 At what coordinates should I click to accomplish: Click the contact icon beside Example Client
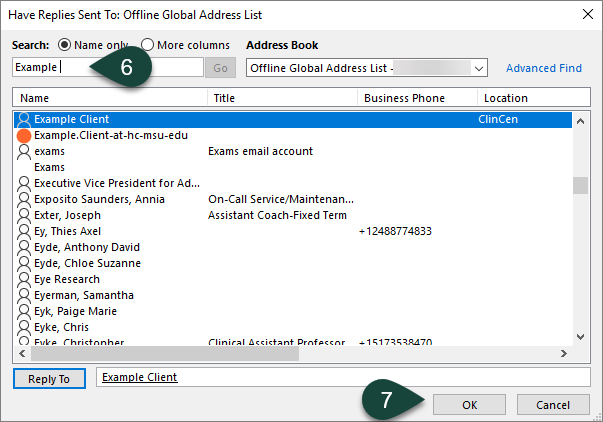24,119
